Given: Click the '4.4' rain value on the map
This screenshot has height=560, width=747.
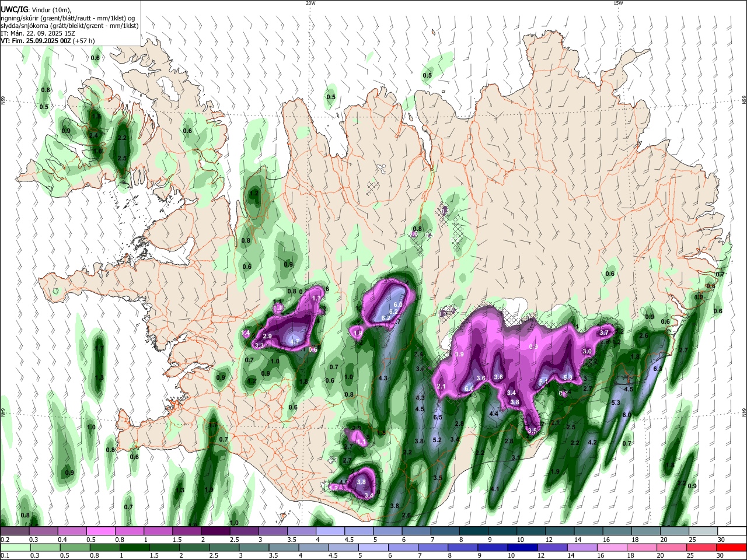Looking at the screenshot, I should (494, 414).
